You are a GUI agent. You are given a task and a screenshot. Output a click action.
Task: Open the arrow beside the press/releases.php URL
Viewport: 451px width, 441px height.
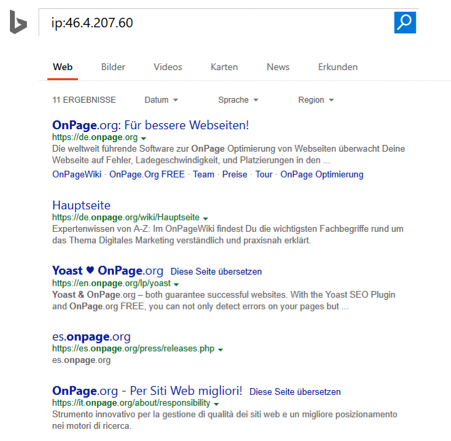(220, 349)
